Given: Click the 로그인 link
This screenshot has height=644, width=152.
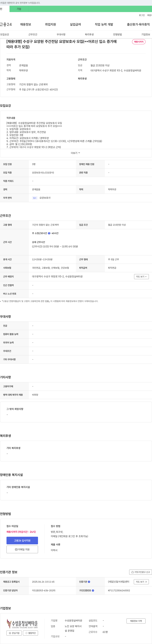Looking at the screenshot, I should click(142, 15).
